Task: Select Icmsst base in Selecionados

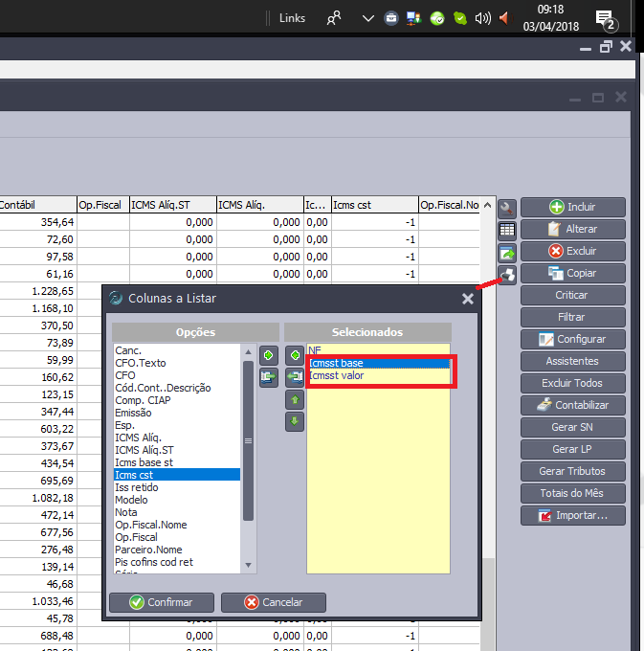Action: click(378, 363)
